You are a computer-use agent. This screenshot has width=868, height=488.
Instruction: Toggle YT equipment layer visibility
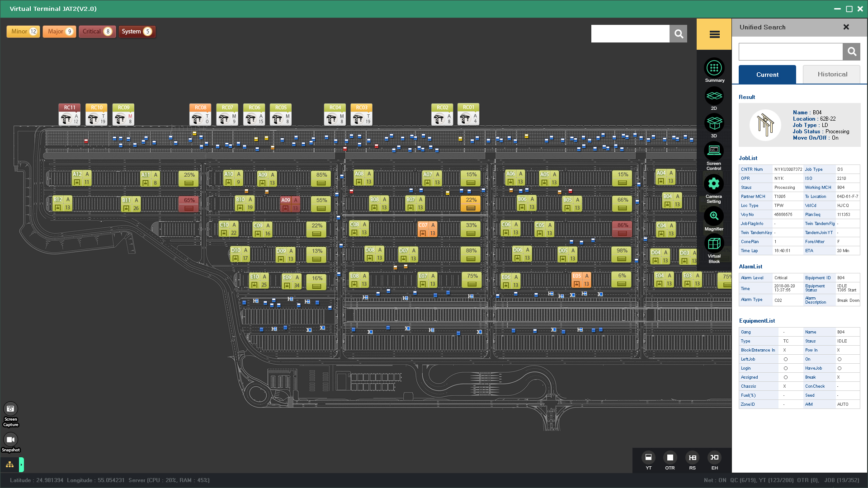coord(648,457)
